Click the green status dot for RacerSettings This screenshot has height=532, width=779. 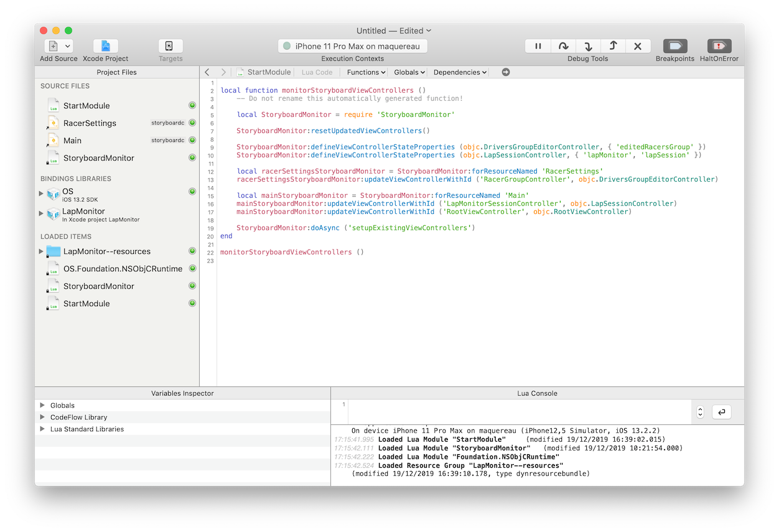(x=192, y=123)
